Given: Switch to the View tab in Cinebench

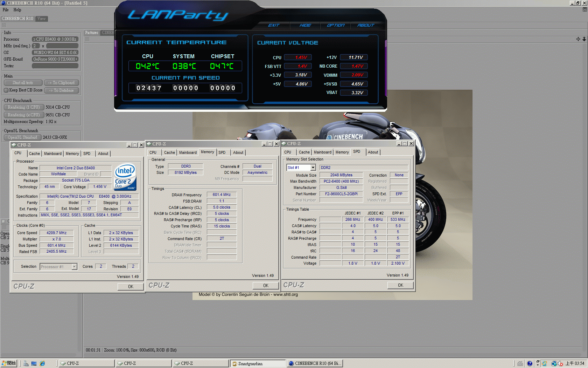Looking at the screenshot, I should tap(42, 19).
